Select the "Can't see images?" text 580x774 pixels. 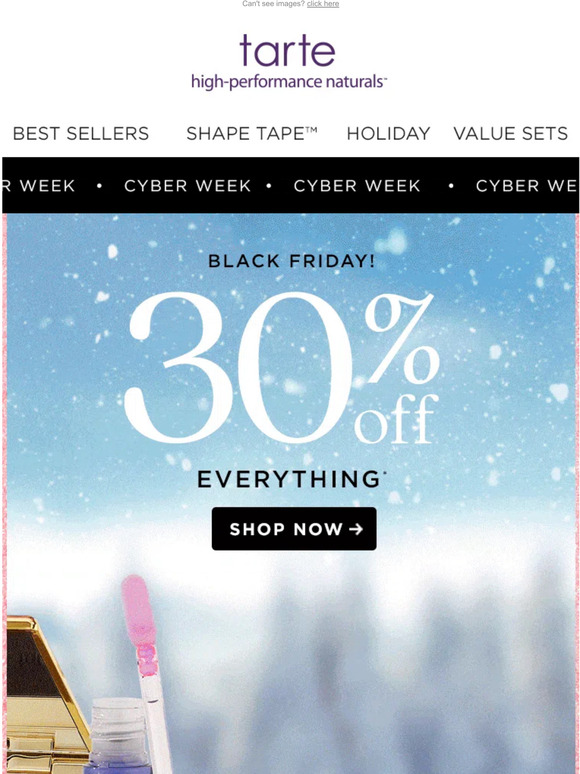tap(273, 4)
